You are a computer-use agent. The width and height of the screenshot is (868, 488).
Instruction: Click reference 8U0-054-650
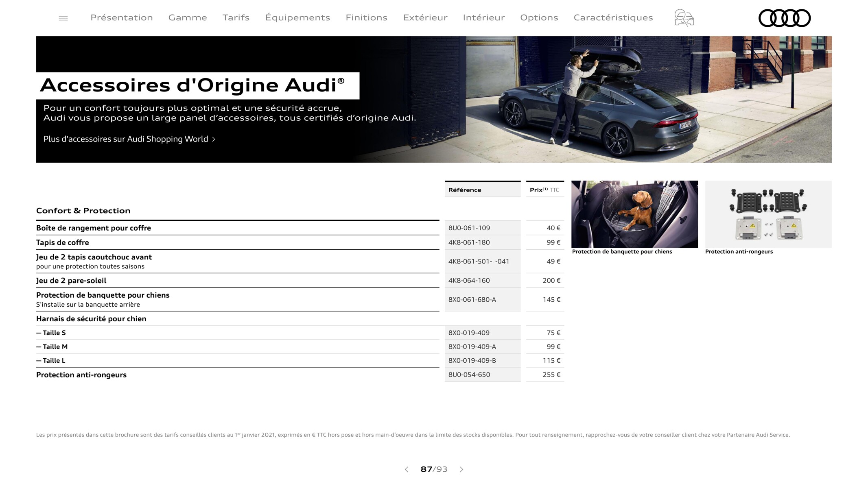coord(469,375)
